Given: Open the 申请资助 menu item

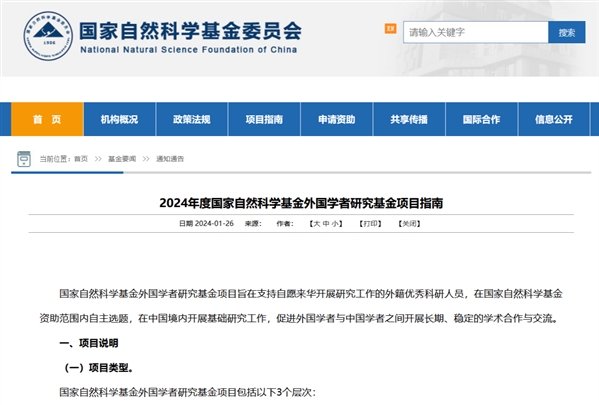Looking at the screenshot, I should click(x=337, y=119).
